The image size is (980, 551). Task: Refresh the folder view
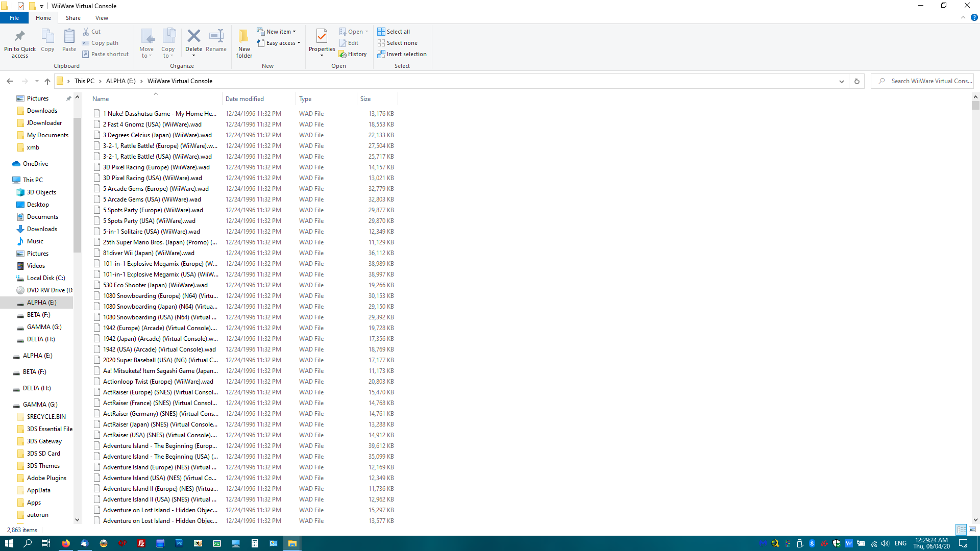coord(857,81)
